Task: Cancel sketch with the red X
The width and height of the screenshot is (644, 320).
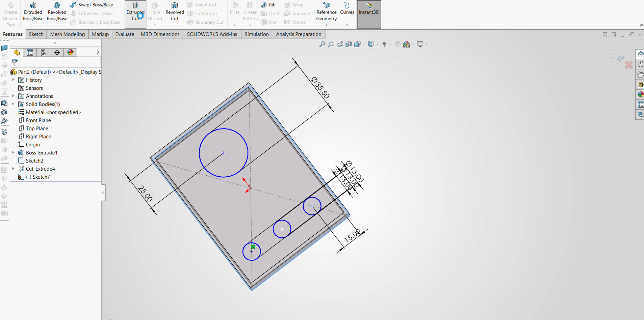Action: (628, 65)
